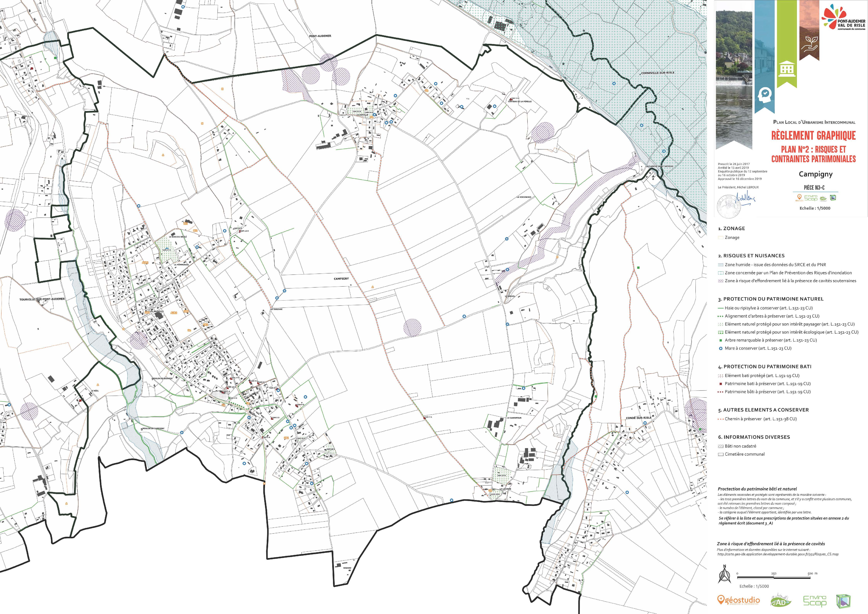868x614 pixels.
Task: Click the orange dotted Chemin à préserver symbol
Action: point(721,419)
